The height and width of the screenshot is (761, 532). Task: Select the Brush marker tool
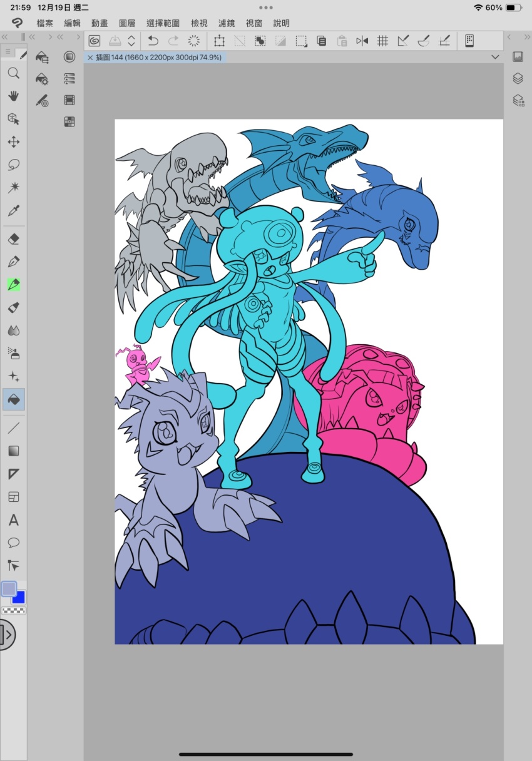(x=13, y=307)
